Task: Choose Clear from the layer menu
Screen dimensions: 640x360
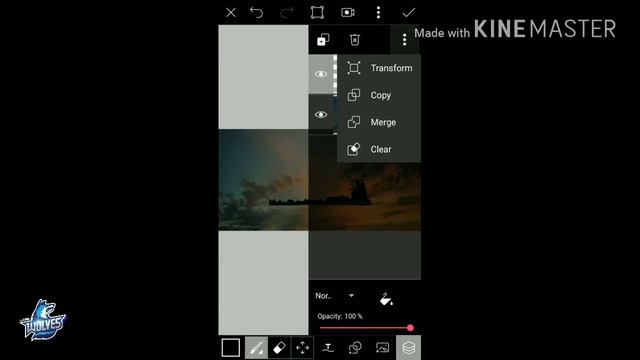Action: pos(379,149)
